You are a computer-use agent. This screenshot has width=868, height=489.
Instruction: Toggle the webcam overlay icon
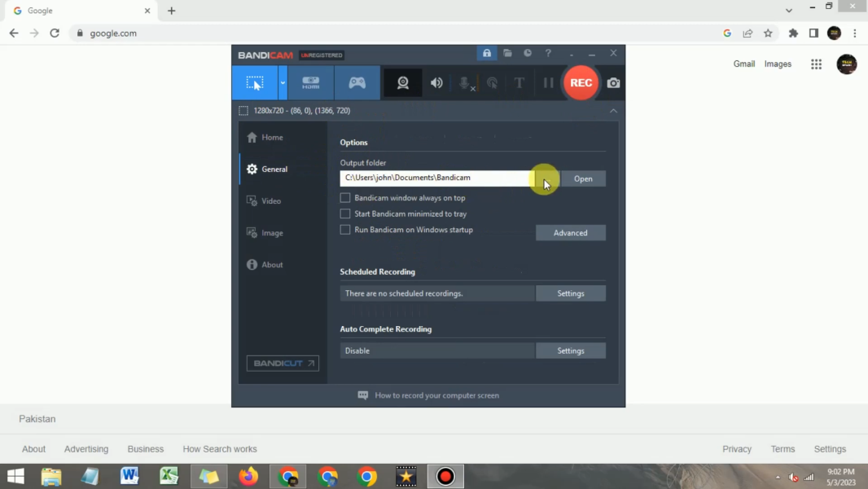coord(403,83)
